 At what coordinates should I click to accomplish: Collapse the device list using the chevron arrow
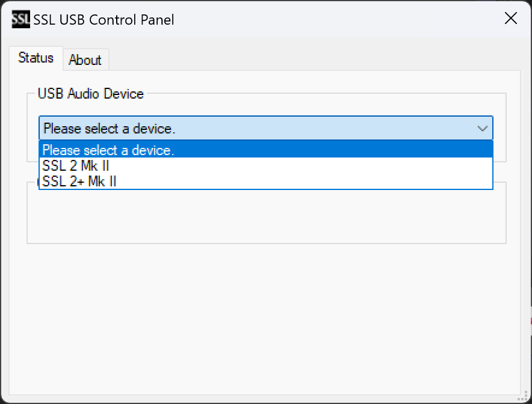(482, 129)
